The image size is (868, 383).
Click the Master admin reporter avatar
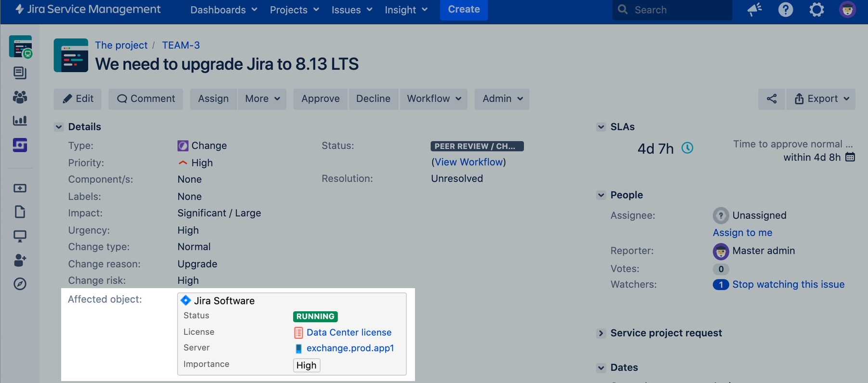(721, 251)
